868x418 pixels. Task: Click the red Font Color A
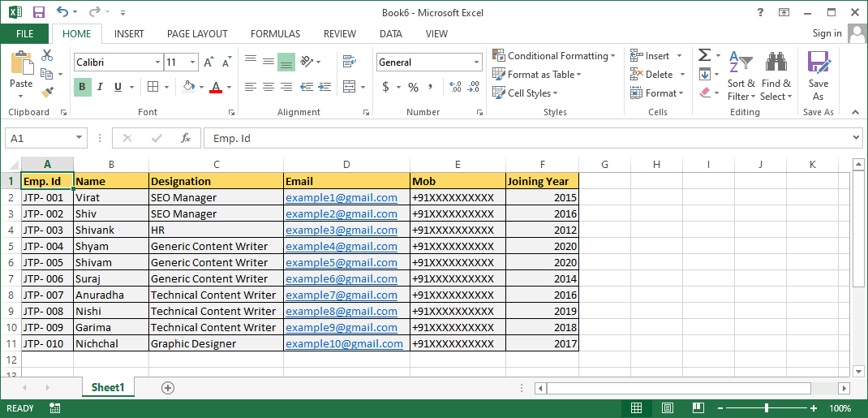point(216,87)
